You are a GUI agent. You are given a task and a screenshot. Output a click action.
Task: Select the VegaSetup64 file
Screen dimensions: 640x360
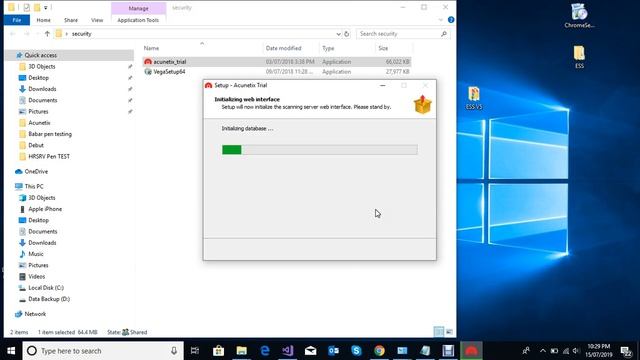(x=169, y=71)
